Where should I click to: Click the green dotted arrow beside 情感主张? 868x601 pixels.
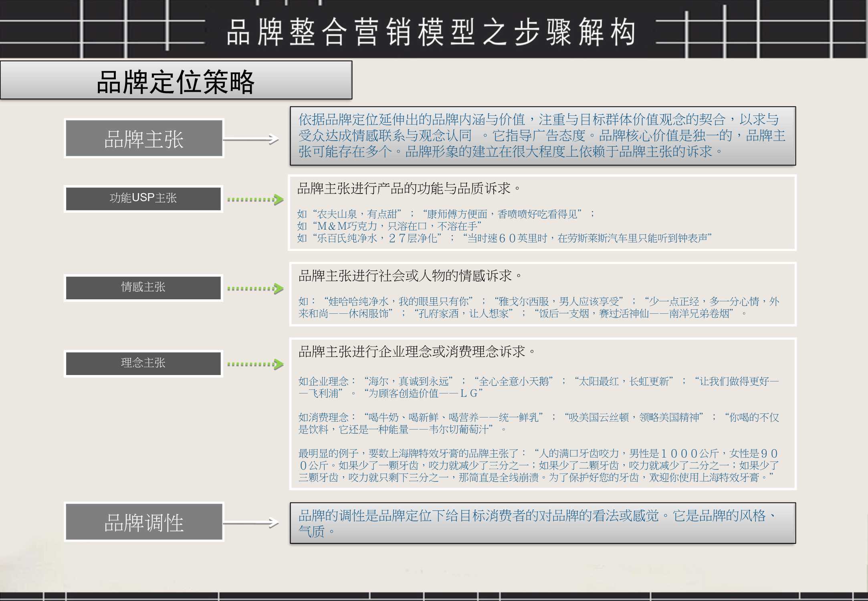pos(256,288)
